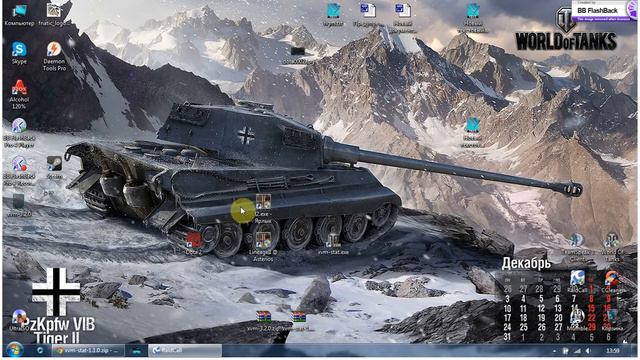
Task: Open the RaidCall desktop shortcut
Action: [x=577, y=282]
